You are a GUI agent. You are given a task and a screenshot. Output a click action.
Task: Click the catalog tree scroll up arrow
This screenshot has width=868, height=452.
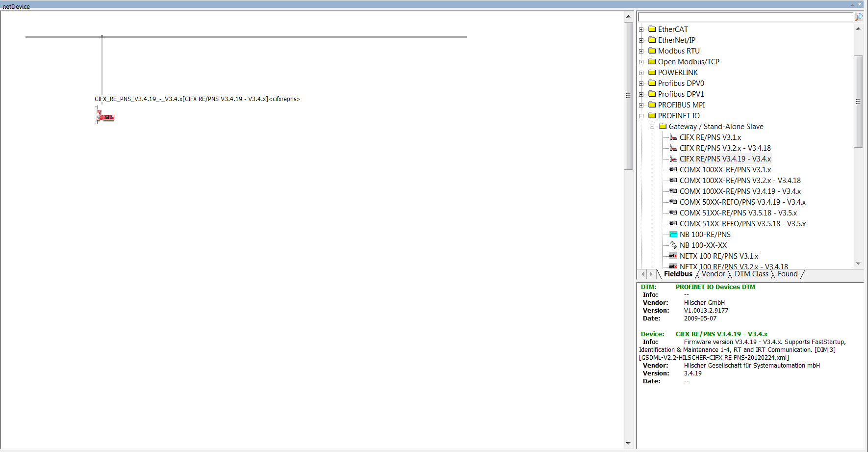coord(858,28)
